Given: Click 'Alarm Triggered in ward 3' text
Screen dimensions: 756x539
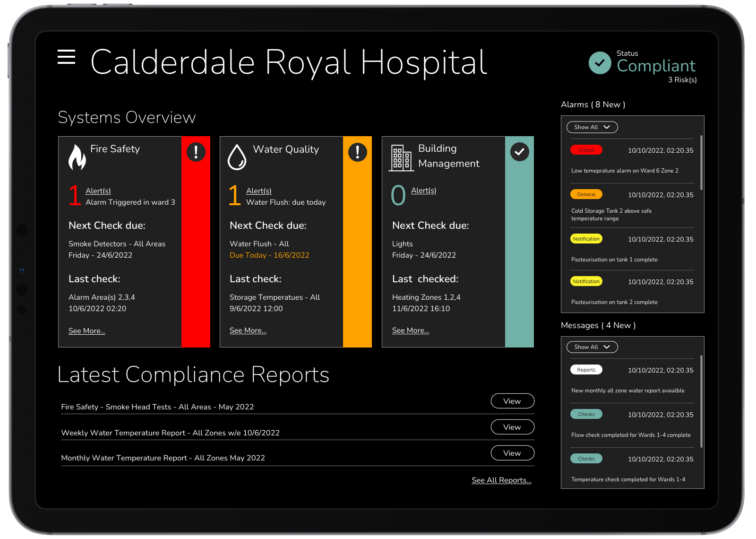Looking at the screenshot, I should coord(130,202).
